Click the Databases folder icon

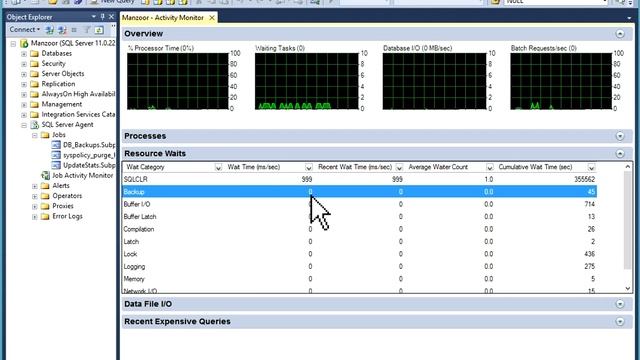click(35, 53)
